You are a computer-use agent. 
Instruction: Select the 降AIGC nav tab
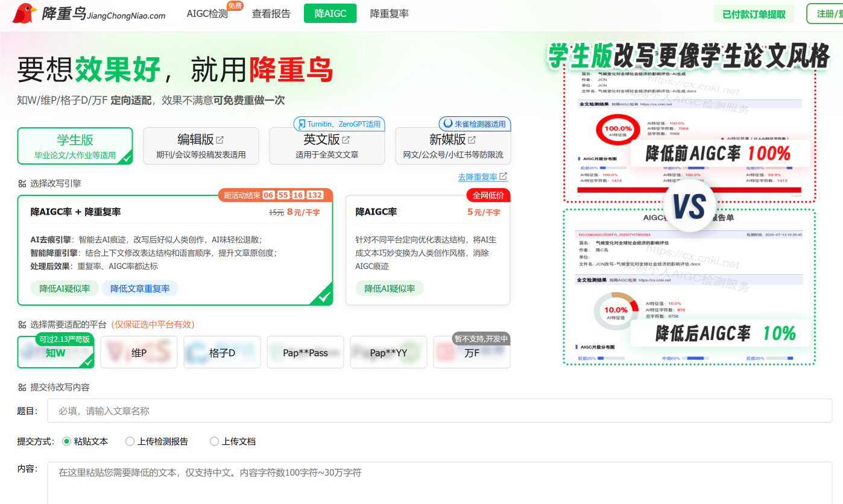(x=330, y=14)
